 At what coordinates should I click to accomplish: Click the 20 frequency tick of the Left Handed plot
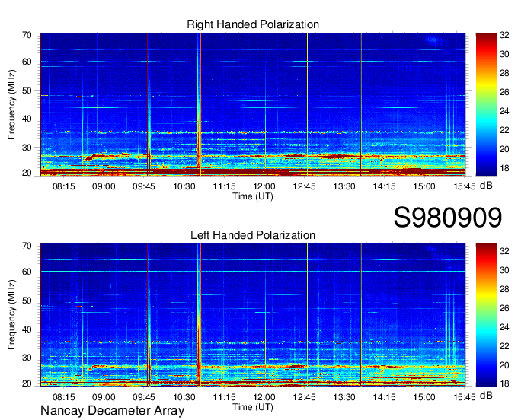(27, 383)
